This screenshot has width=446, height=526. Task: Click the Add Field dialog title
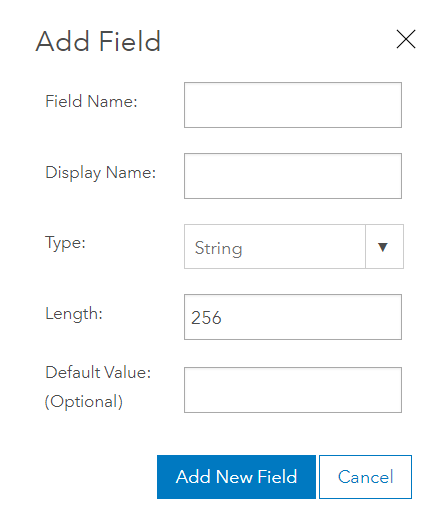(x=98, y=41)
